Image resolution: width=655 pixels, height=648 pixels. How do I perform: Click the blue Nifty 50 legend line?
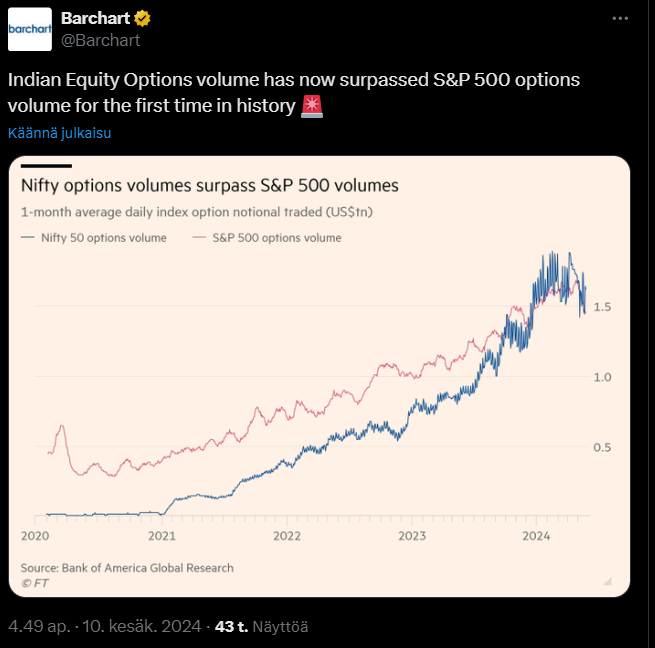(27, 238)
